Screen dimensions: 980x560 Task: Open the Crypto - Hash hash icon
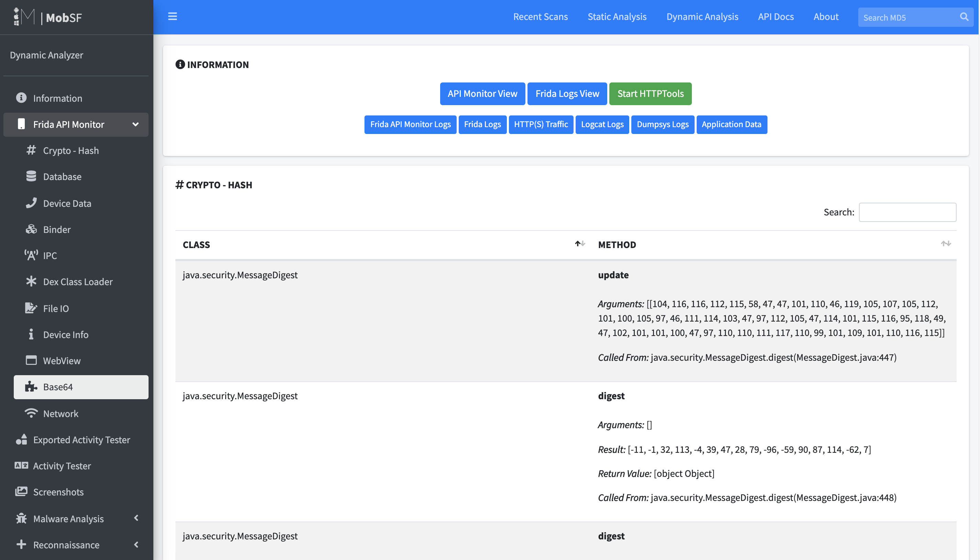pyautogui.click(x=31, y=150)
